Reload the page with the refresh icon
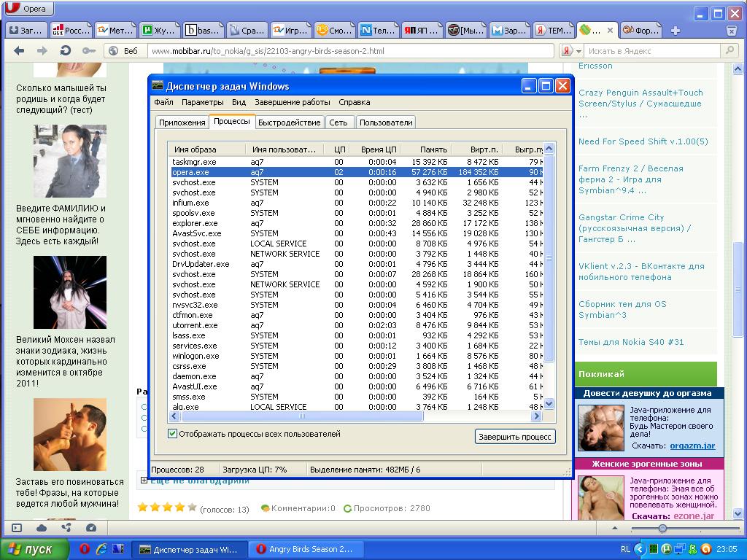Viewport: 747px width, 560px height. (x=65, y=50)
